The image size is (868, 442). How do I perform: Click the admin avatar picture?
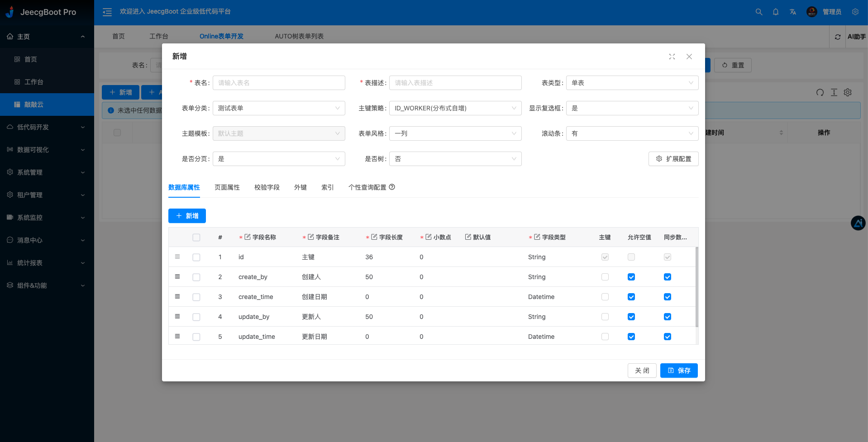point(812,12)
